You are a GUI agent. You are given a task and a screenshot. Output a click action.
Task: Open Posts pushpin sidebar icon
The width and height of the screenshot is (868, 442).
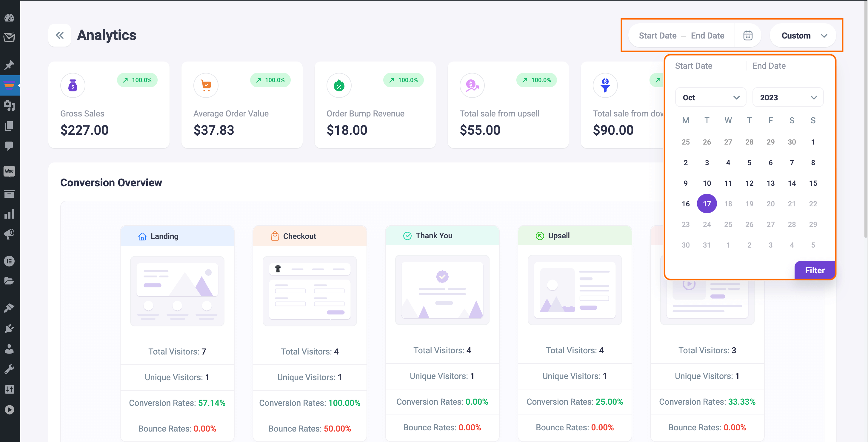pyautogui.click(x=10, y=65)
